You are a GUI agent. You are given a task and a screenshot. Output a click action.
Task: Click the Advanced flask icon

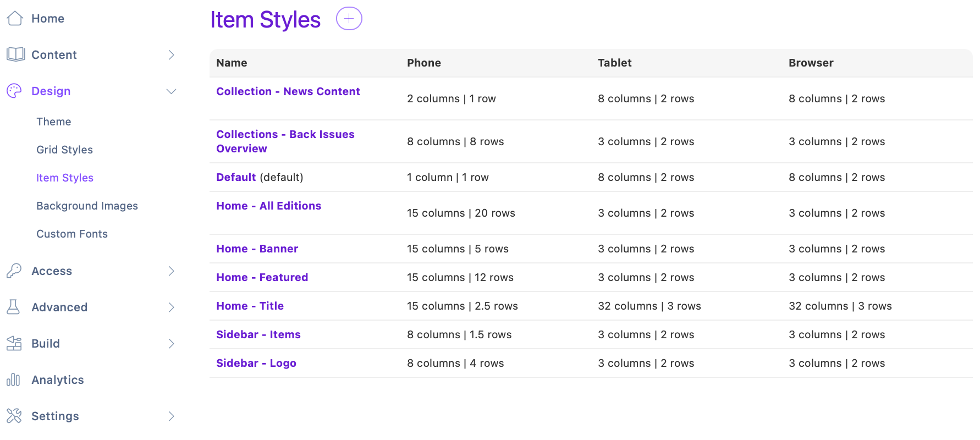point(14,307)
